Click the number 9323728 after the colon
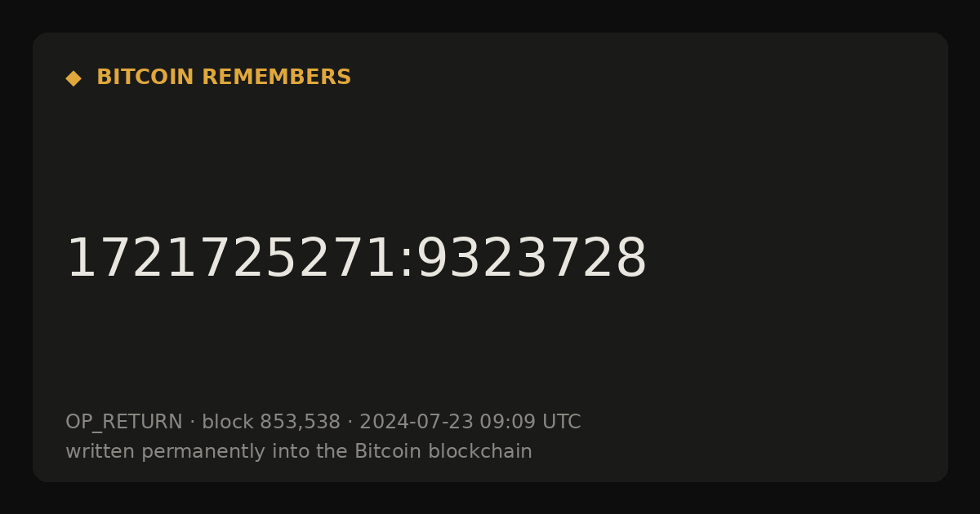Viewport: 980px width, 514px height. tap(532, 259)
